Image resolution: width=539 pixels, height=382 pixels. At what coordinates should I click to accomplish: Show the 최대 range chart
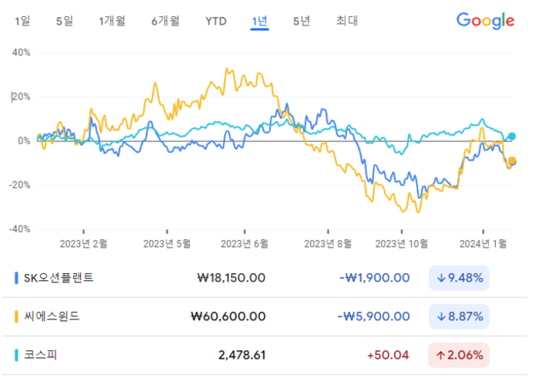tap(347, 21)
